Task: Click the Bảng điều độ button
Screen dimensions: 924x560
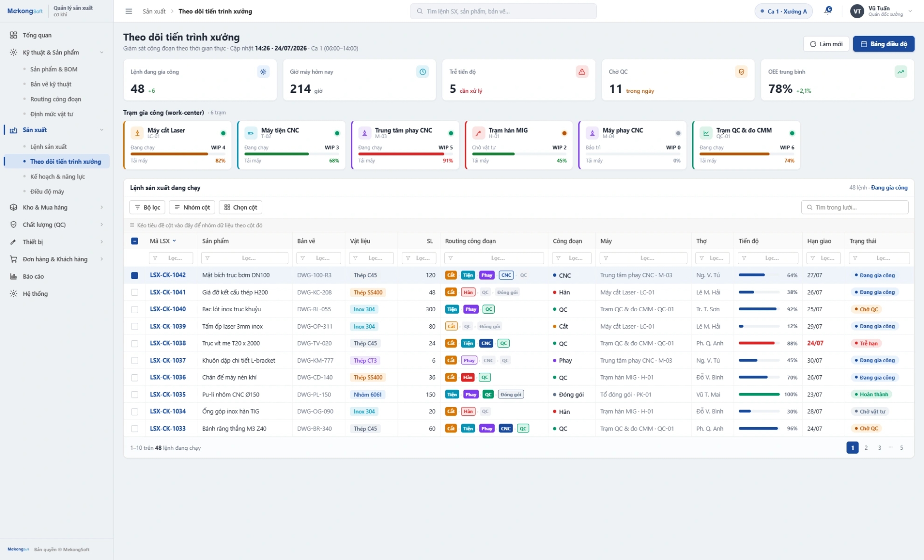Action: [884, 44]
